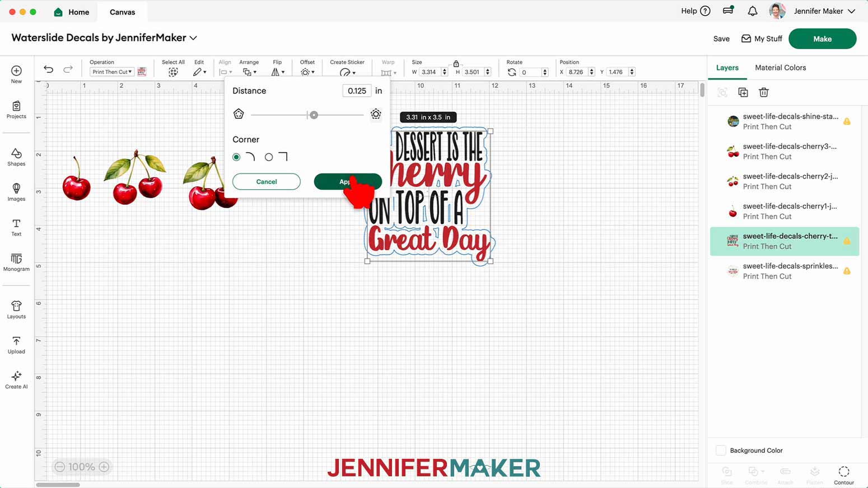Screen dimensions: 868x488
Task: Expand the Flip dropdown
Action: coord(278,72)
